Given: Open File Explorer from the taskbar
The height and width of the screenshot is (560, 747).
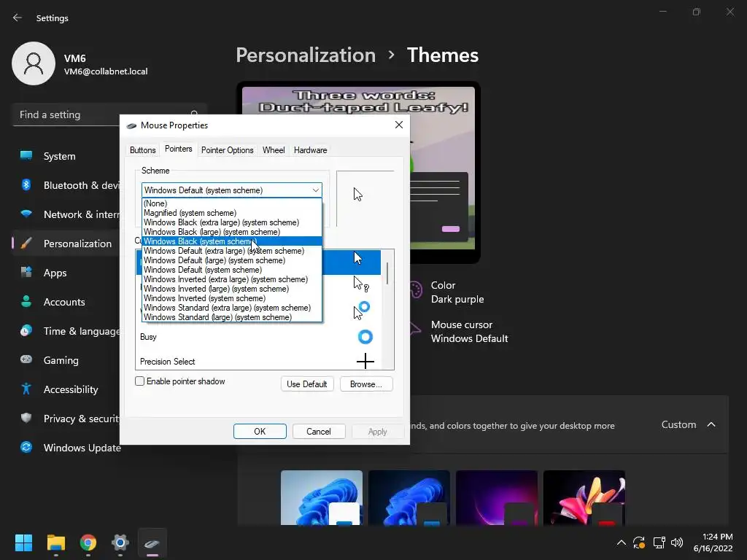Looking at the screenshot, I should [55, 542].
